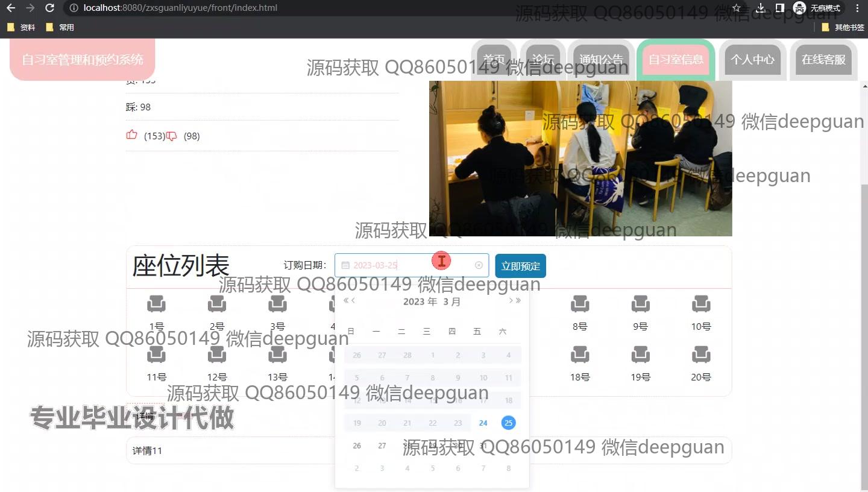Image resolution: width=868 pixels, height=492 pixels.
Task: Select seat 18号 armchair icon
Action: click(580, 355)
